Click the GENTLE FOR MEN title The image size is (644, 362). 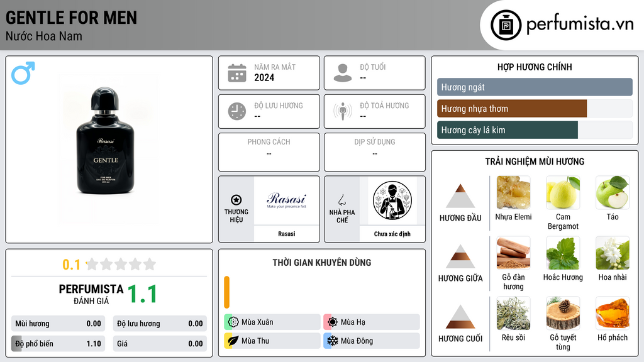point(72,18)
